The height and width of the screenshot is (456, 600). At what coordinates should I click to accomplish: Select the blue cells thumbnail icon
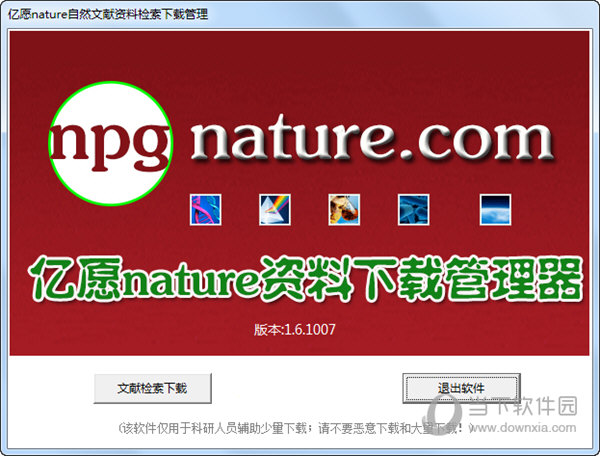[413, 210]
